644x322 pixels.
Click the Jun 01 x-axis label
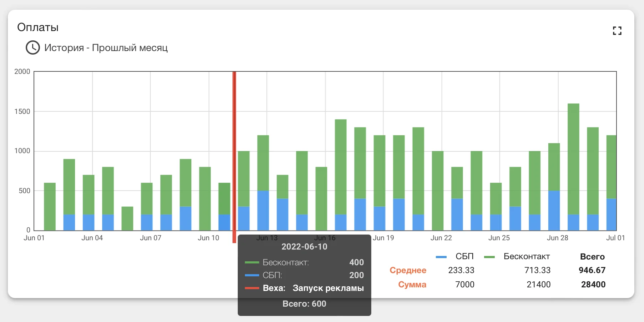pos(34,238)
